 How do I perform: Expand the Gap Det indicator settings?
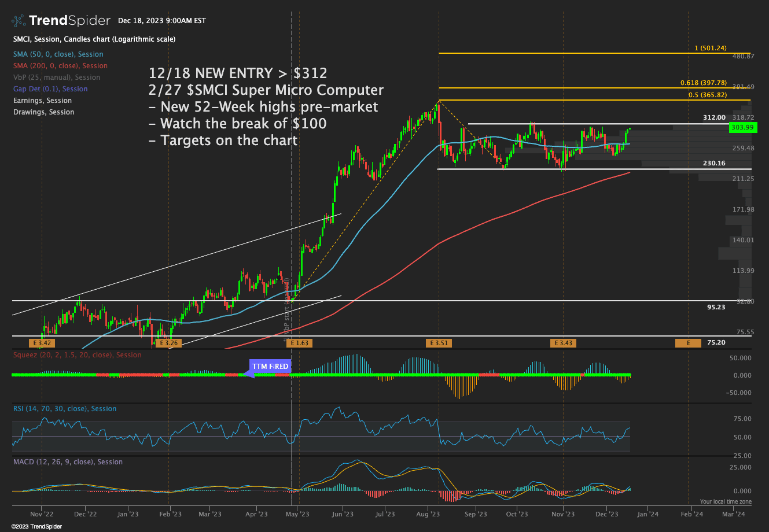coord(50,89)
